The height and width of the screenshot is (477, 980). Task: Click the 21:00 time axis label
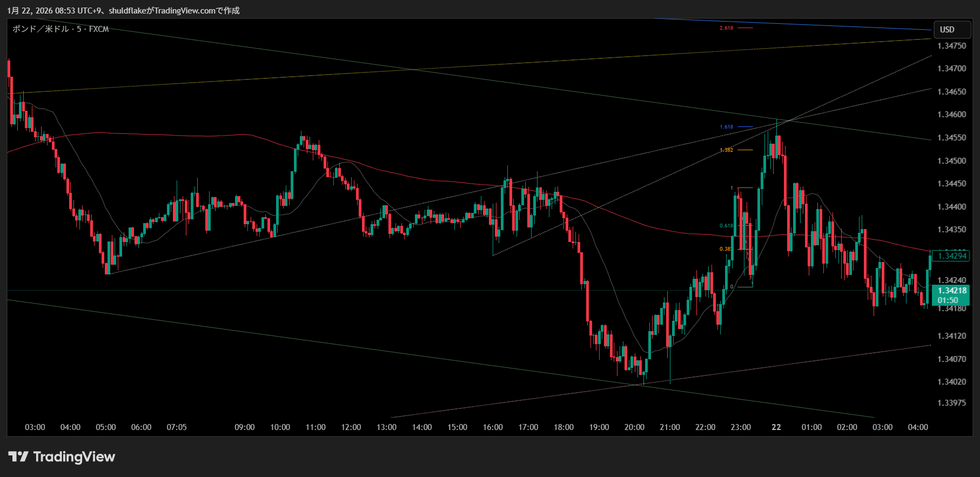point(670,427)
